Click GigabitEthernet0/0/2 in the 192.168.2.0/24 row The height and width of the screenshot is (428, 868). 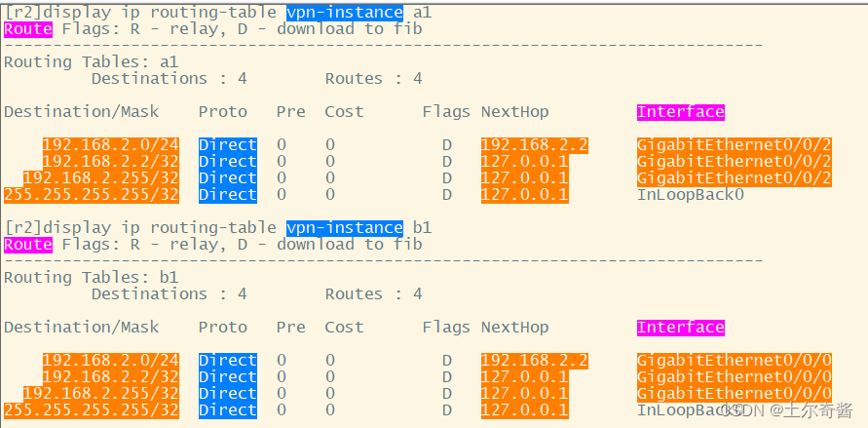734,145
